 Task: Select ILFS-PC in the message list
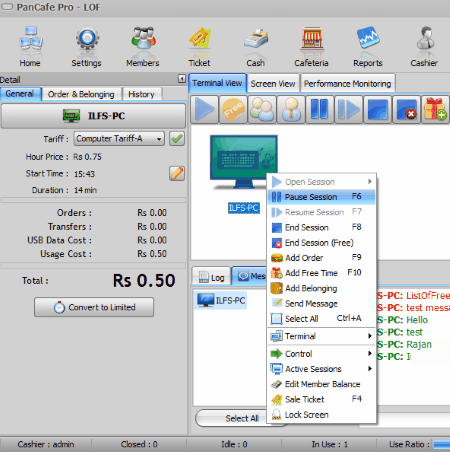pos(221,300)
